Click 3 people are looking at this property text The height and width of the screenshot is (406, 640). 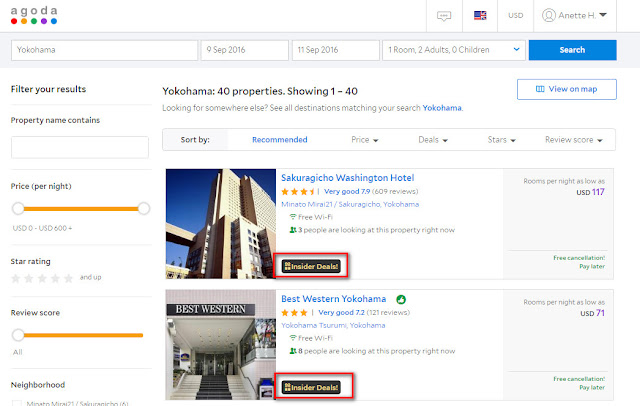pos(376,230)
